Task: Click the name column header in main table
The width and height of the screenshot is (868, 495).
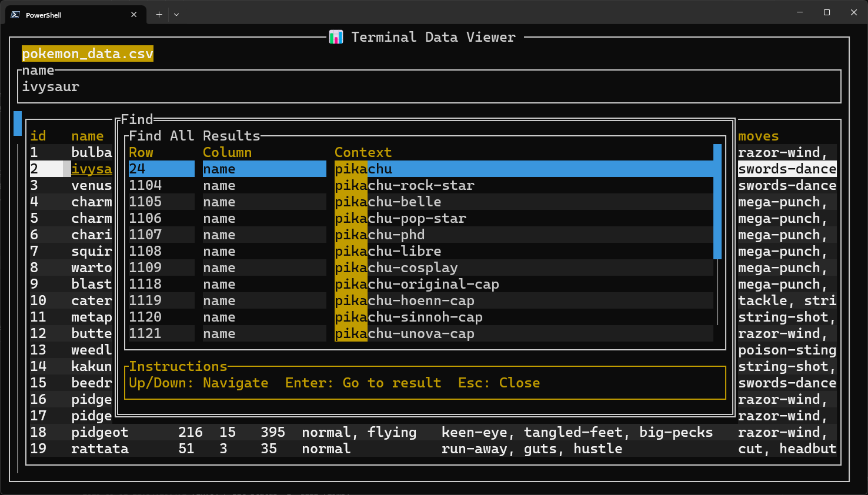Action: pyautogui.click(x=88, y=136)
